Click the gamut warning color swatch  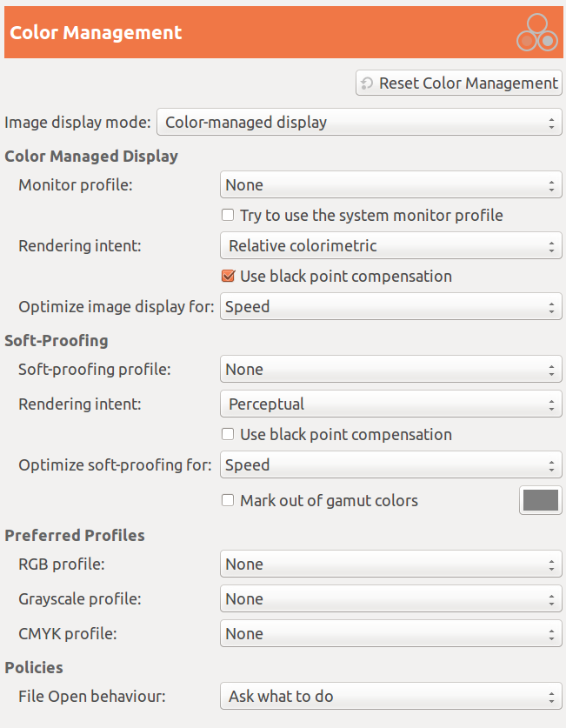click(540, 500)
